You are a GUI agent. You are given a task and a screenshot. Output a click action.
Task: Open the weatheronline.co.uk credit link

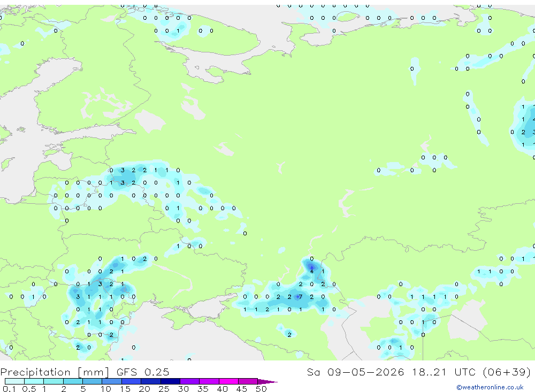pyautogui.click(x=490, y=387)
